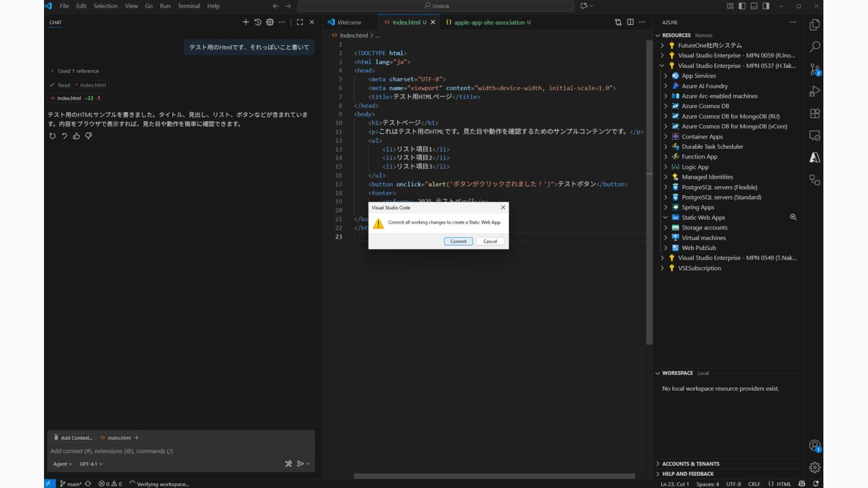
Task: Toggle primary side bar layout button
Action: pyautogui.click(x=742, y=6)
